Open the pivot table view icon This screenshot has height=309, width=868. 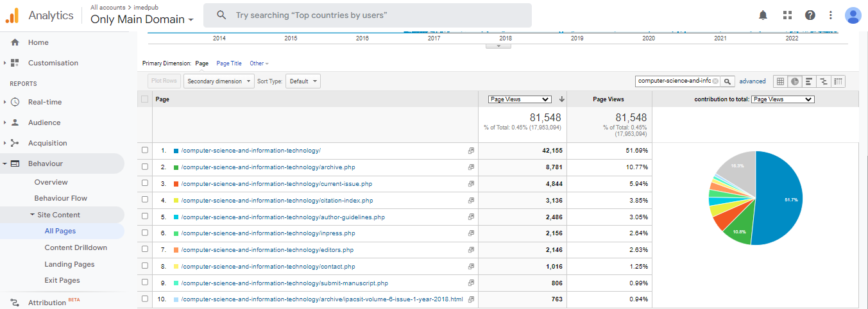click(x=838, y=81)
